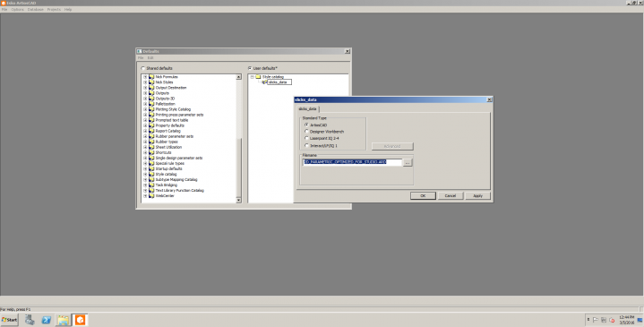Expand the Style catalog node in Shared defaults
This screenshot has width=644, height=327.
(145, 174)
